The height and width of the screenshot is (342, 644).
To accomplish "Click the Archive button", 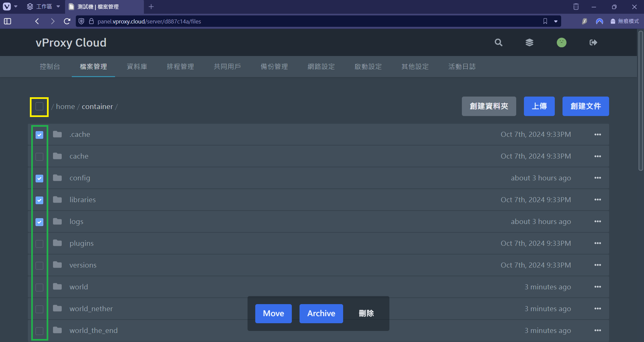I will (321, 313).
